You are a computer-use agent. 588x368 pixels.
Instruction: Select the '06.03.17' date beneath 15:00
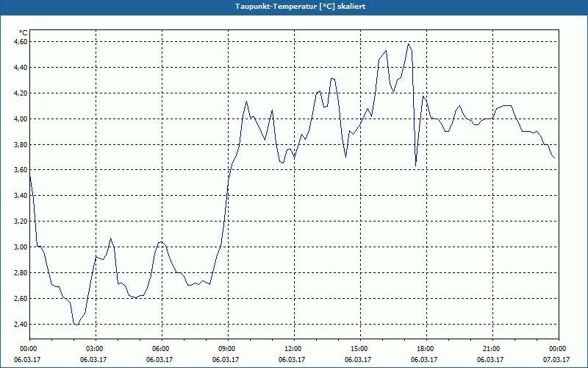coord(358,360)
